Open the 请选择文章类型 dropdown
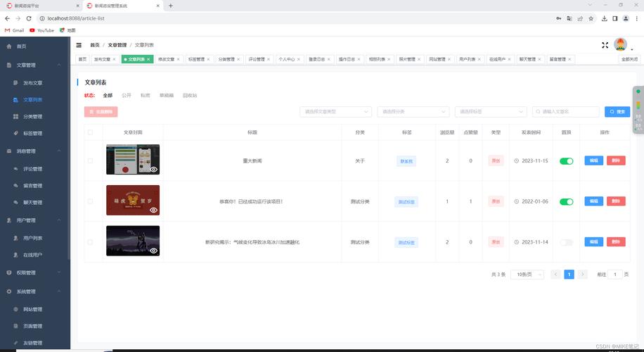The image size is (644, 352). (x=335, y=111)
